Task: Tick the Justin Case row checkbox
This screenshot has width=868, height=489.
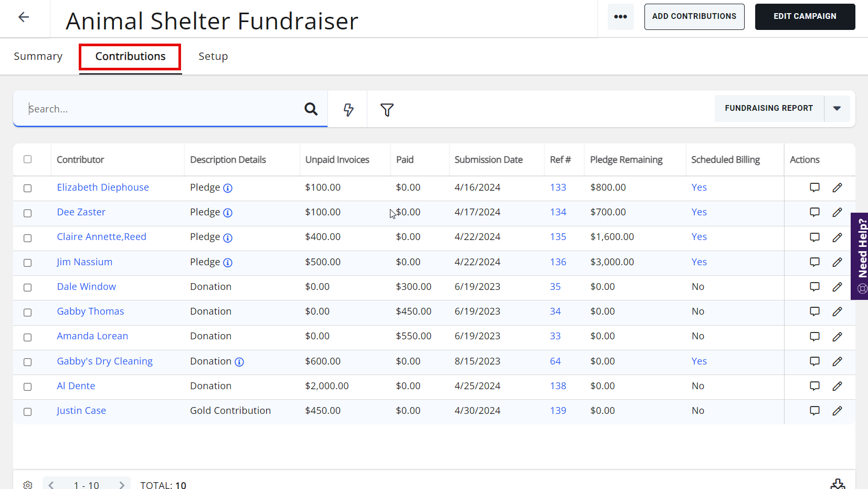Action: pyautogui.click(x=28, y=412)
